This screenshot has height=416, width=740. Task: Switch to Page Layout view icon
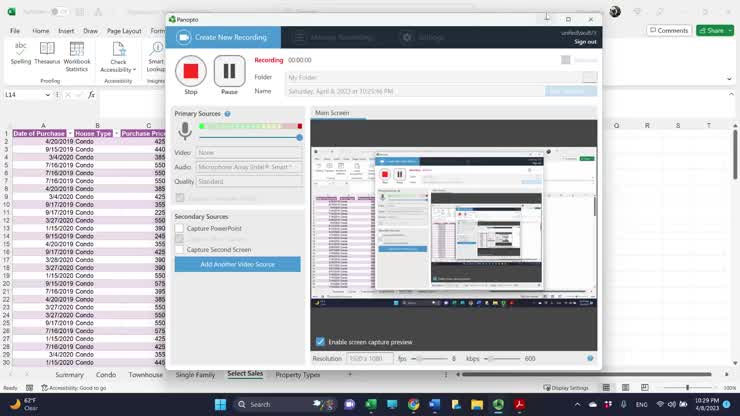[625, 388]
